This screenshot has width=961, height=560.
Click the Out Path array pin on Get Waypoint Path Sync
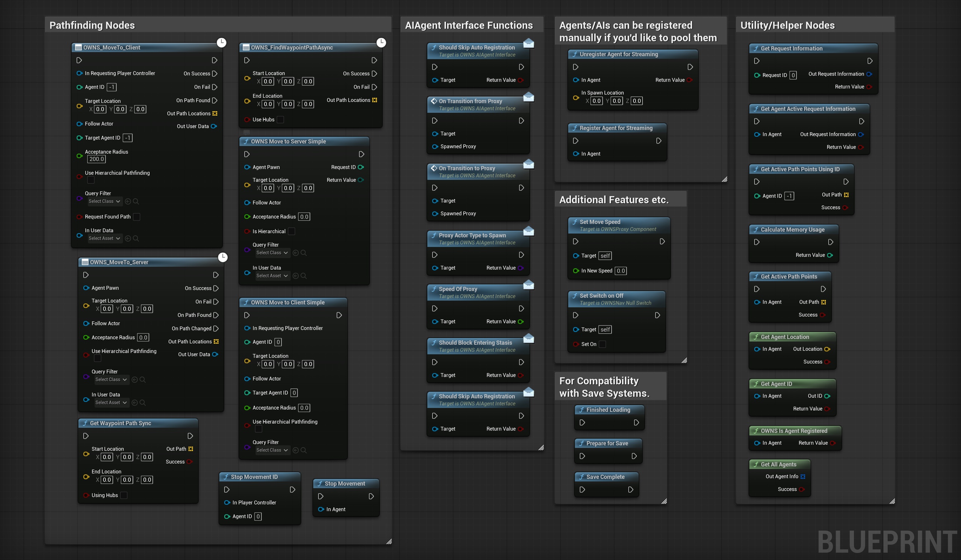191,449
